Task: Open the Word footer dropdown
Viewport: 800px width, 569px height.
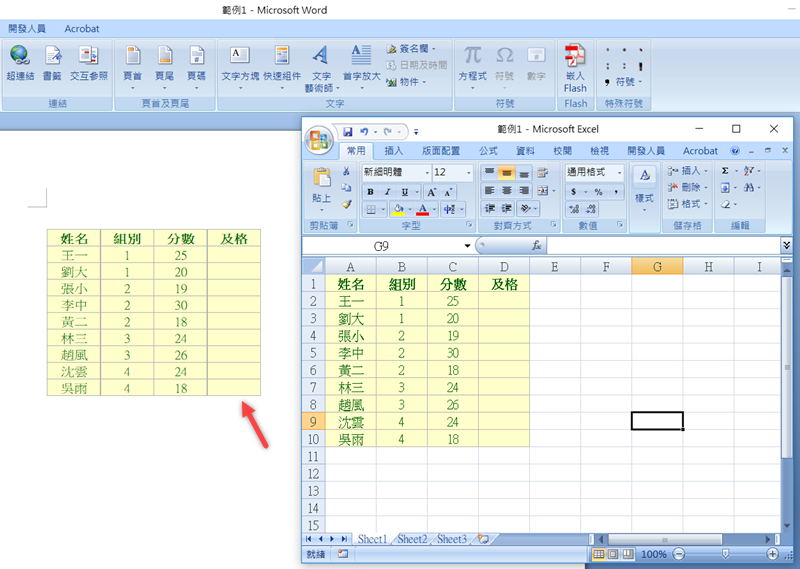Action: [x=164, y=68]
